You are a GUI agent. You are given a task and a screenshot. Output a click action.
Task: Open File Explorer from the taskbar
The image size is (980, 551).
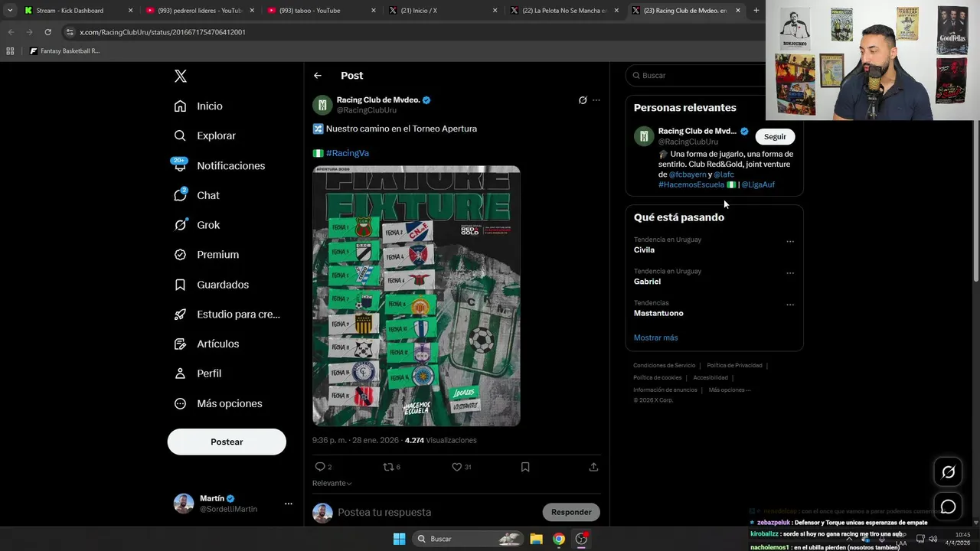pos(536,539)
